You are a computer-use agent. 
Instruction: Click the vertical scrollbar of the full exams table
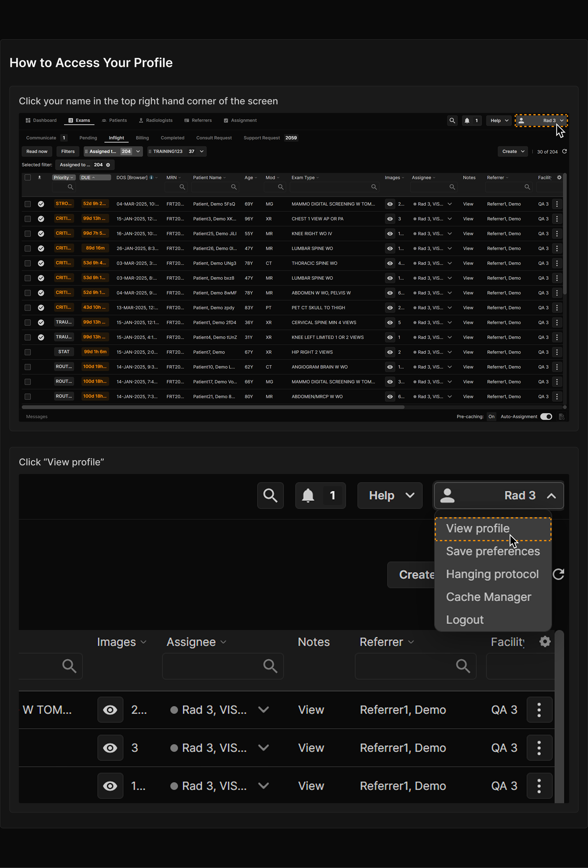pyautogui.click(x=565, y=234)
